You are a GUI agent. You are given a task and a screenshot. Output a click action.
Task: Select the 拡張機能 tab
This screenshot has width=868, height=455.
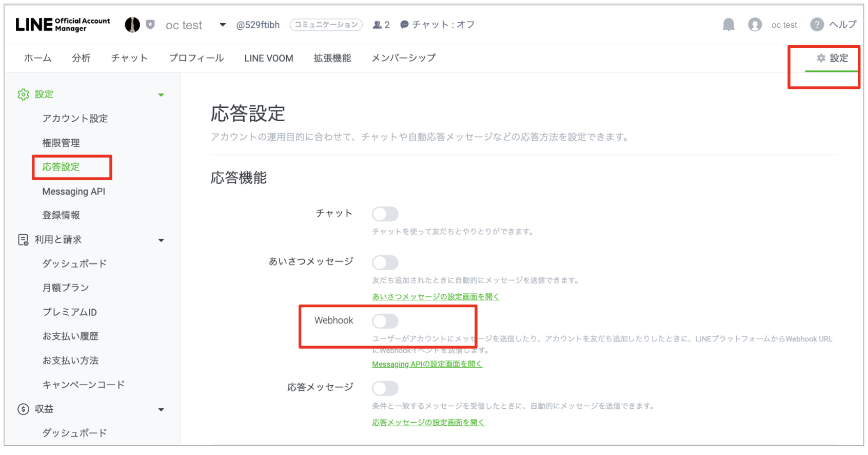click(332, 58)
